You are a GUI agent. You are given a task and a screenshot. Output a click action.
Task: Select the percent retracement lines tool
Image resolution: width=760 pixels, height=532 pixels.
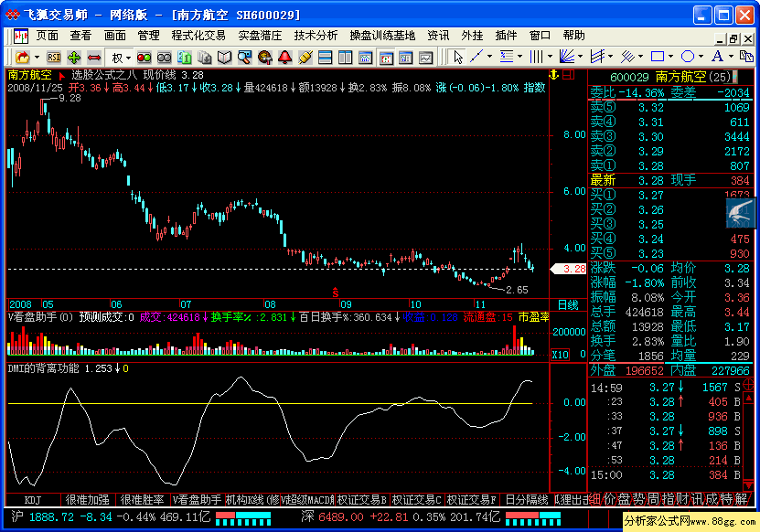coord(507,57)
